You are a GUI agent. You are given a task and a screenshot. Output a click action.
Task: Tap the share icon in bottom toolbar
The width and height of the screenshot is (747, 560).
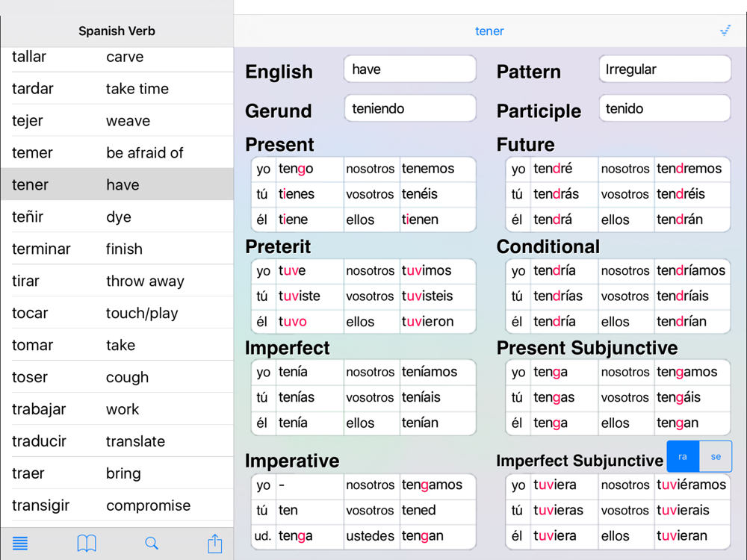coord(215,544)
